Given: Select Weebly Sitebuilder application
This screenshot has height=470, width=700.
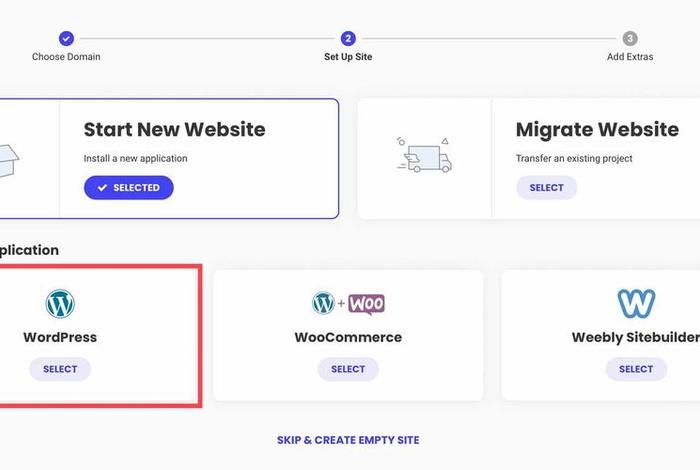Looking at the screenshot, I should [x=636, y=369].
